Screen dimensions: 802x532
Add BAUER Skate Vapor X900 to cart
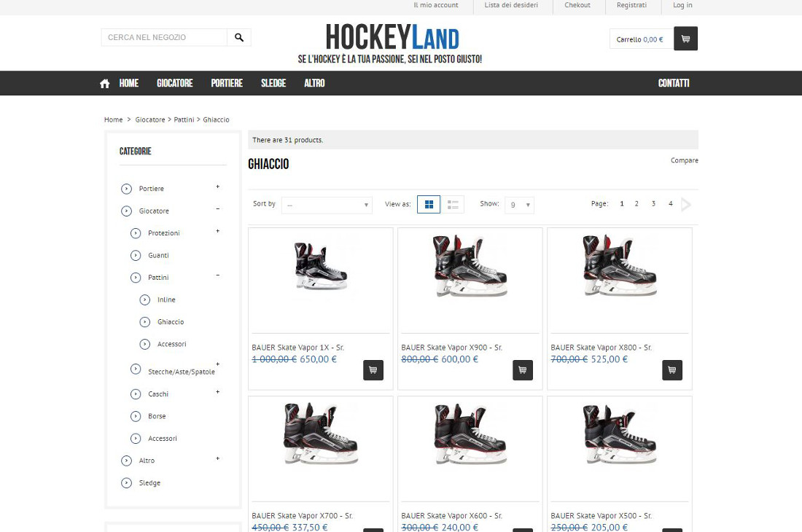click(522, 370)
